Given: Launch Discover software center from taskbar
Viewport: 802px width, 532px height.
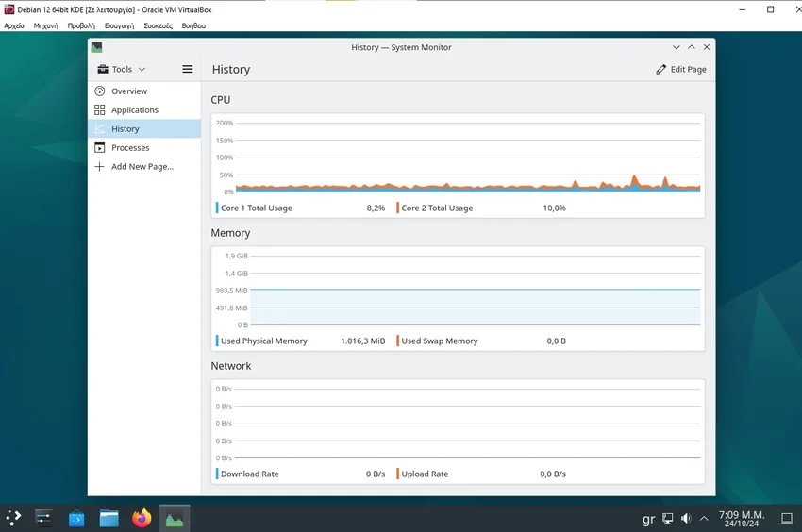Looking at the screenshot, I should click(76, 518).
